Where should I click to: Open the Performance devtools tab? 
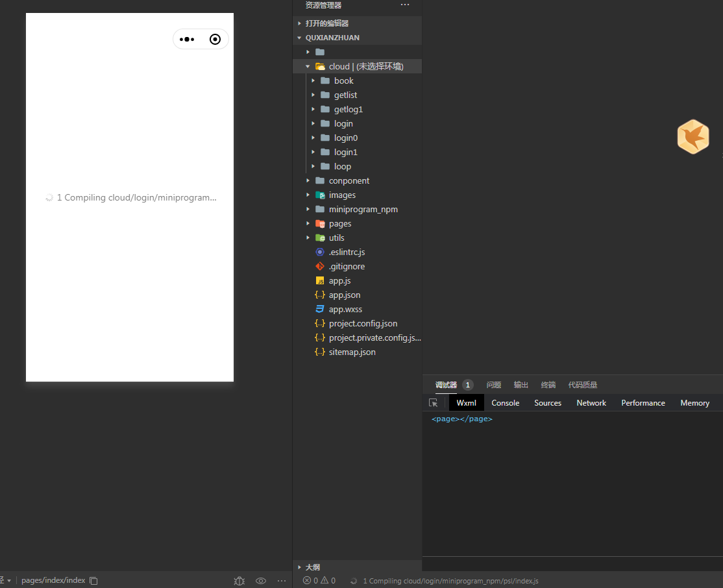pyautogui.click(x=643, y=402)
